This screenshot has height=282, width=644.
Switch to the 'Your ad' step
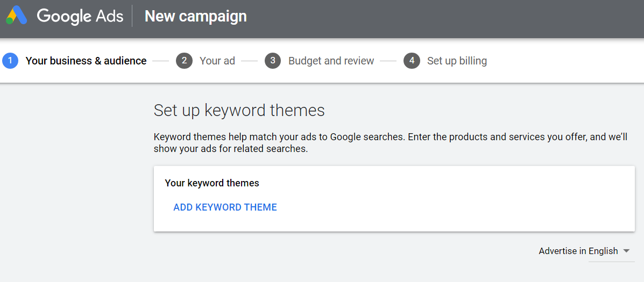pyautogui.click(x=217, y=61)
